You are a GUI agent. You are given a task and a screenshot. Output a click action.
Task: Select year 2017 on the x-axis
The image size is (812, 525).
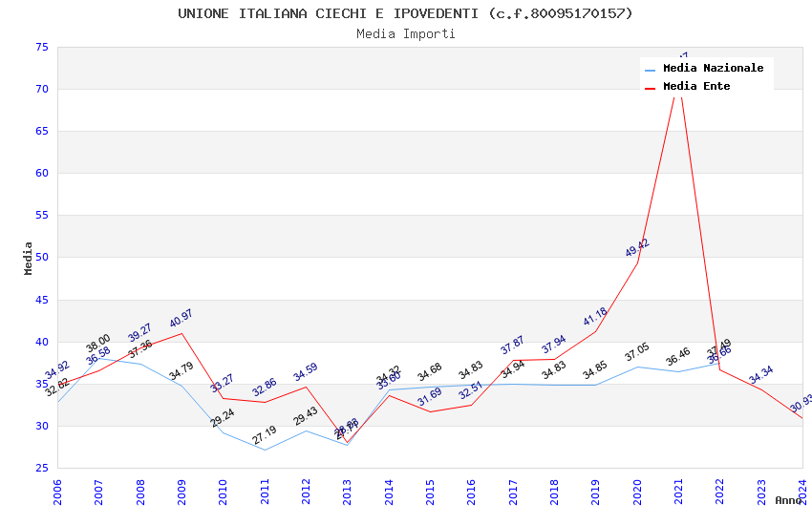(513, 492)
